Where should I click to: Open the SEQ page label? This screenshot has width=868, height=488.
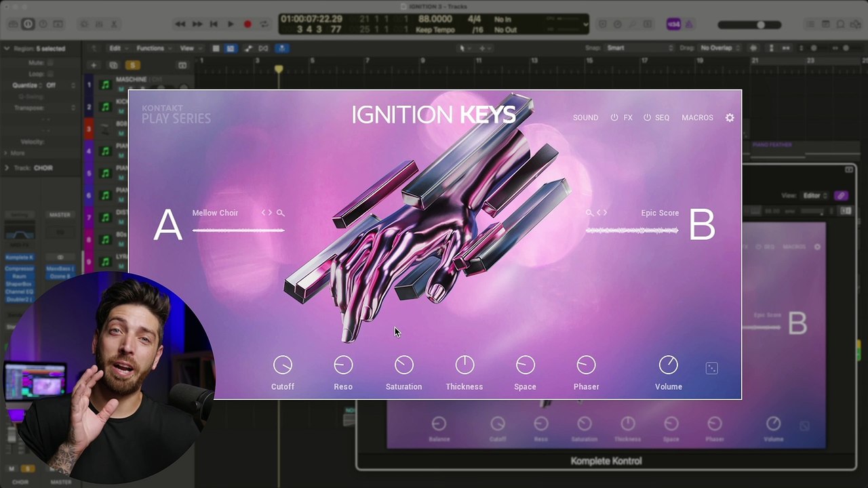click(663, 117)
